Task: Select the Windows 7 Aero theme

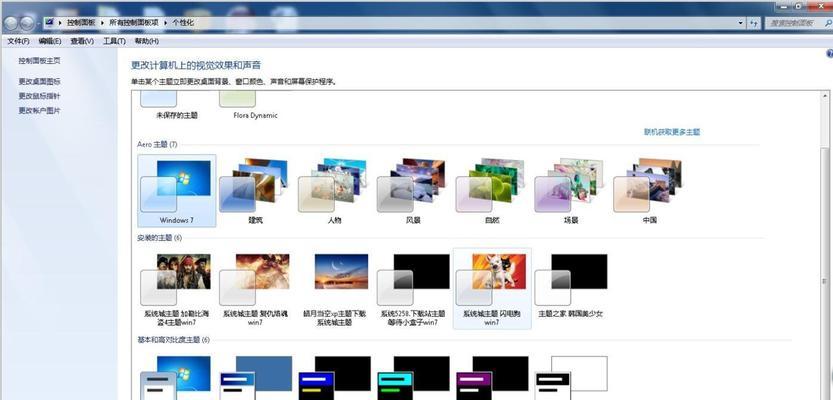Action: click(x=177, y=191)
